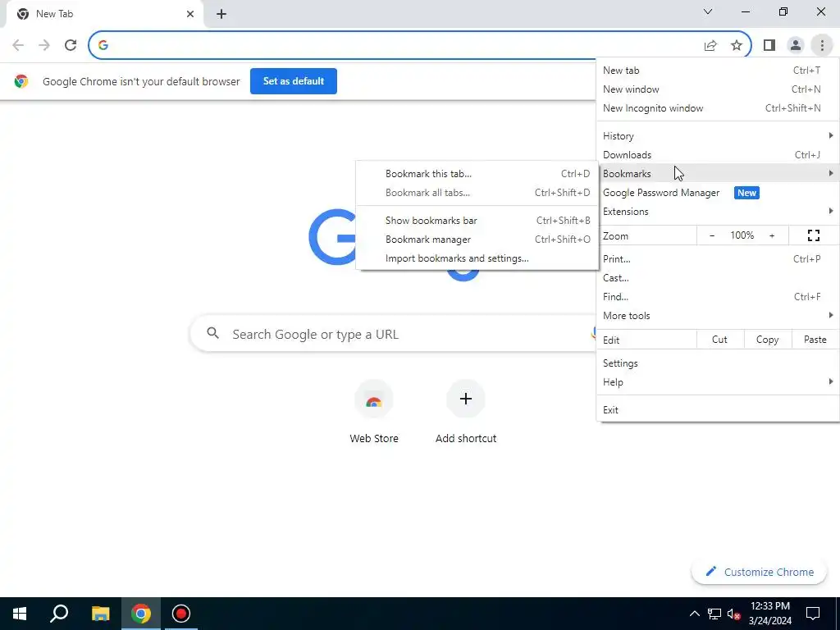Open the side panel icon
Screen dimensions: 840x630
pyautogui.click(x=769, y=45)
